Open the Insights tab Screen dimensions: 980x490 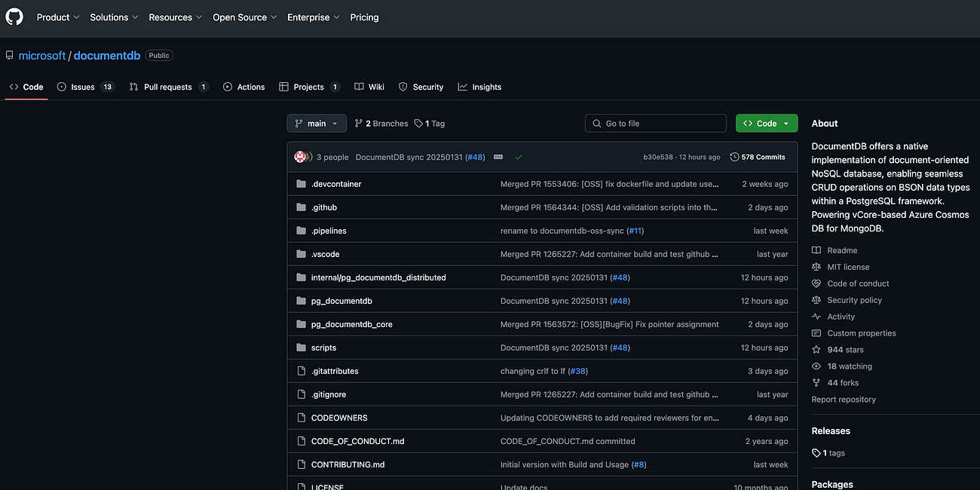click(x=479, y=87)
